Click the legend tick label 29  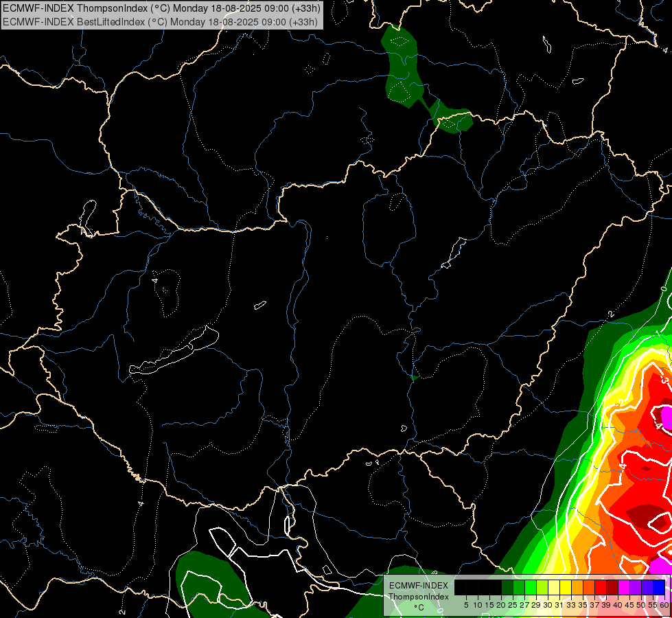(536, 605)
